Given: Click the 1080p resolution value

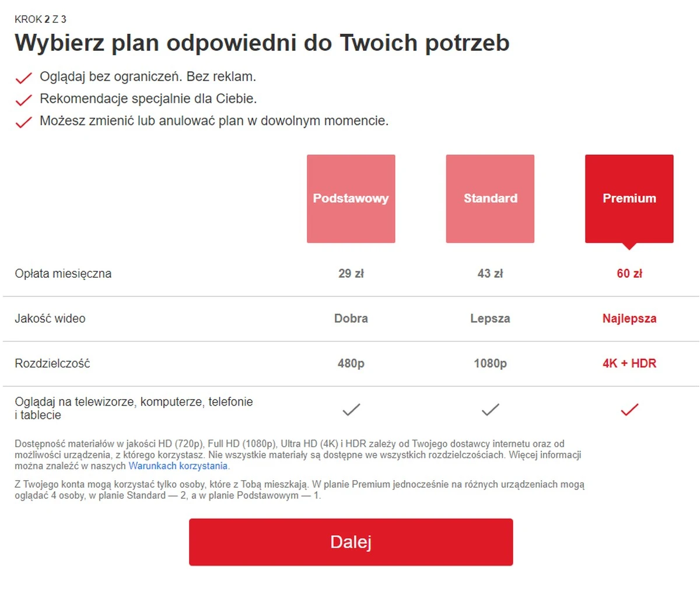Looking at the screenshot, I should click(490, 363).
